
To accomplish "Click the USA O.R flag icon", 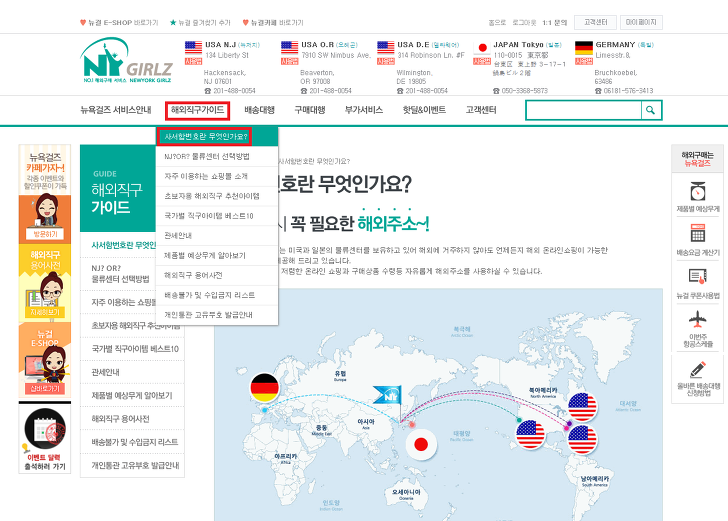I will tap(289, 47).
